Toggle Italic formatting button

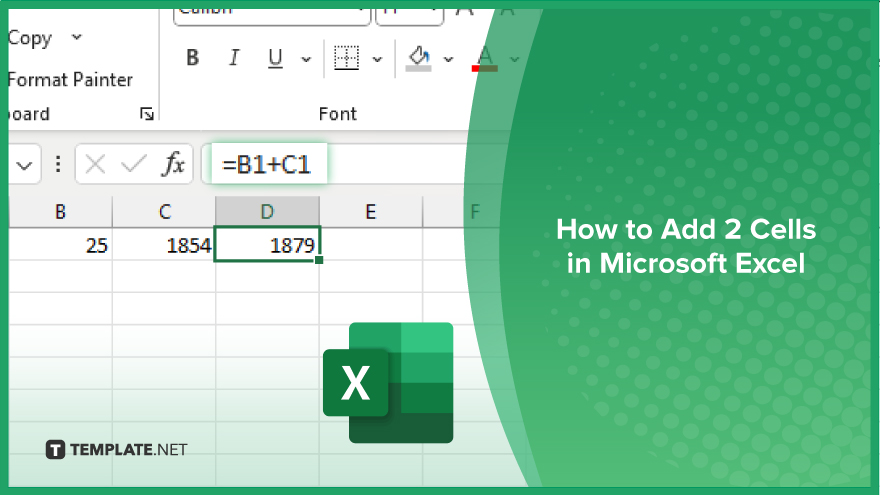pos(234,58)
